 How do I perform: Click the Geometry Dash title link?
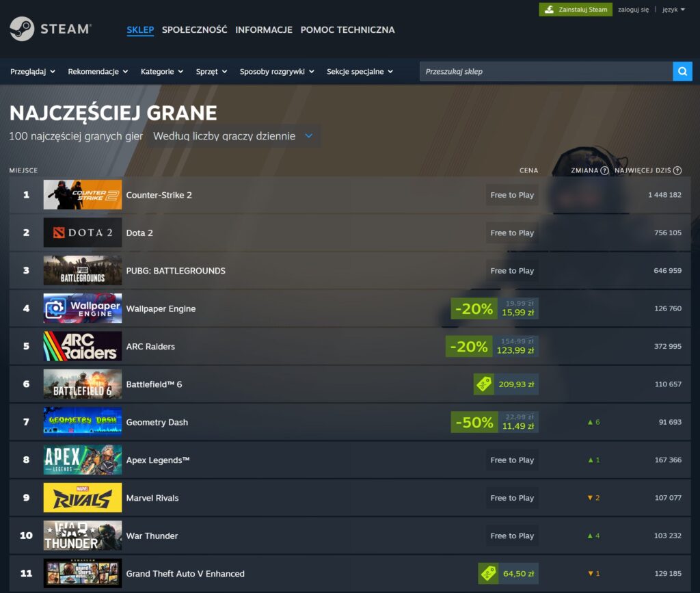157,422
